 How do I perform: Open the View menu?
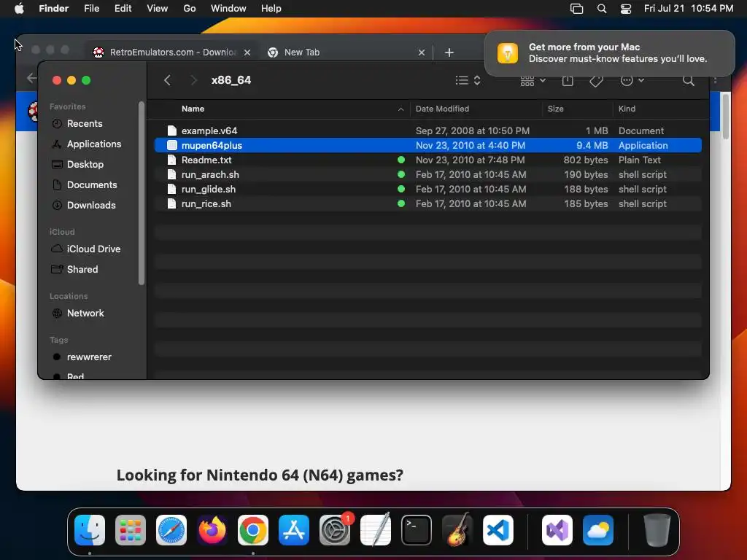tap(158, 9)
